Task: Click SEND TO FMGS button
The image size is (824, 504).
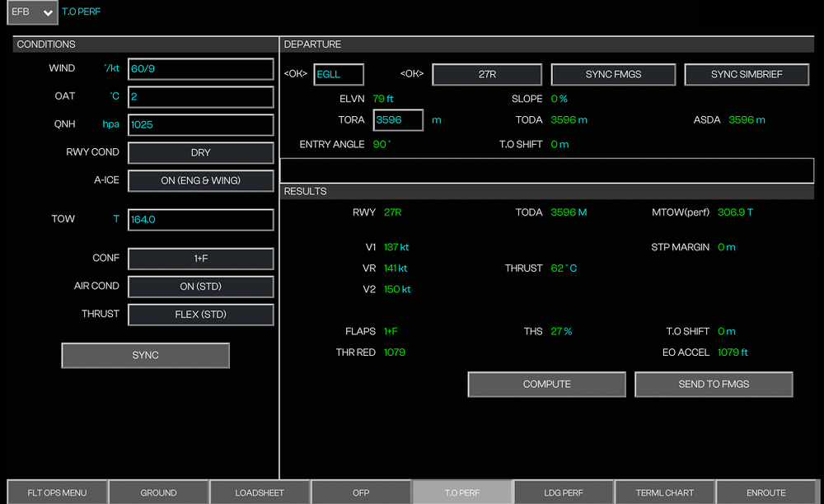Action: tap(714, 385)
